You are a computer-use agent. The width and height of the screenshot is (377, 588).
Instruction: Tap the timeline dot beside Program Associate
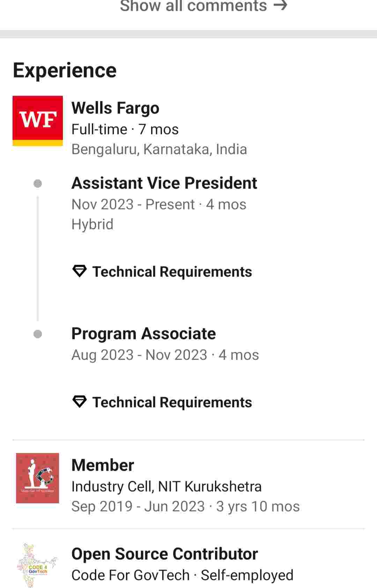point(38,334)
